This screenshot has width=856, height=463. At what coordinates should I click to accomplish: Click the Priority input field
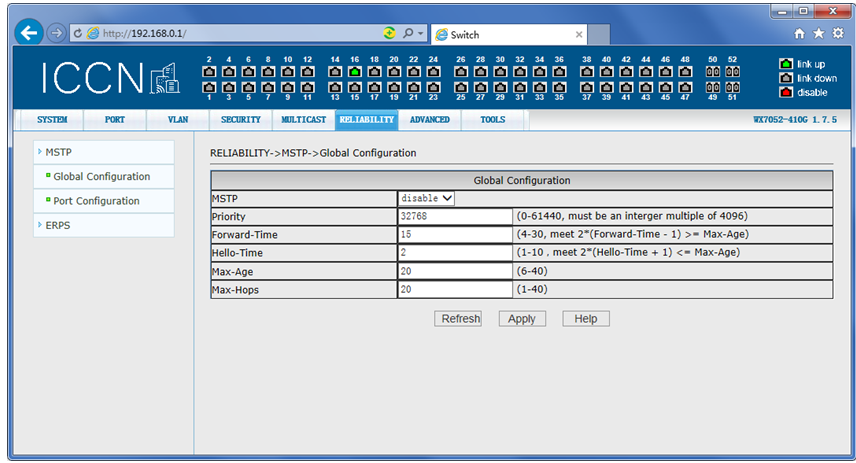pos(455,216)
